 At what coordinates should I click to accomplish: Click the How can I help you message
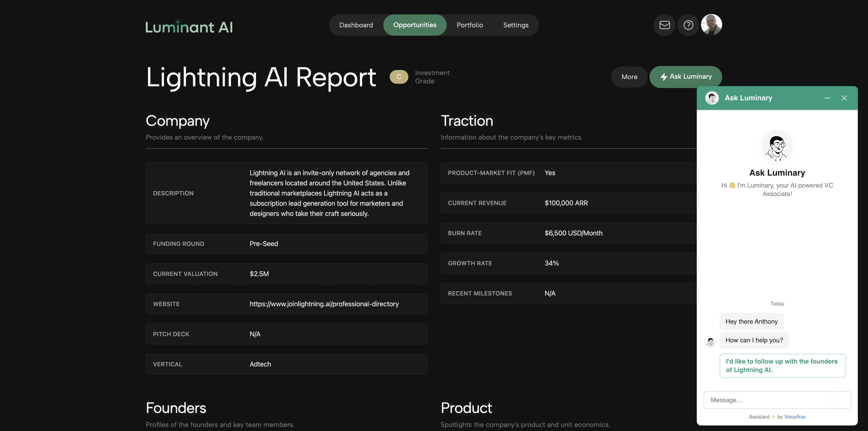point(754,340)
